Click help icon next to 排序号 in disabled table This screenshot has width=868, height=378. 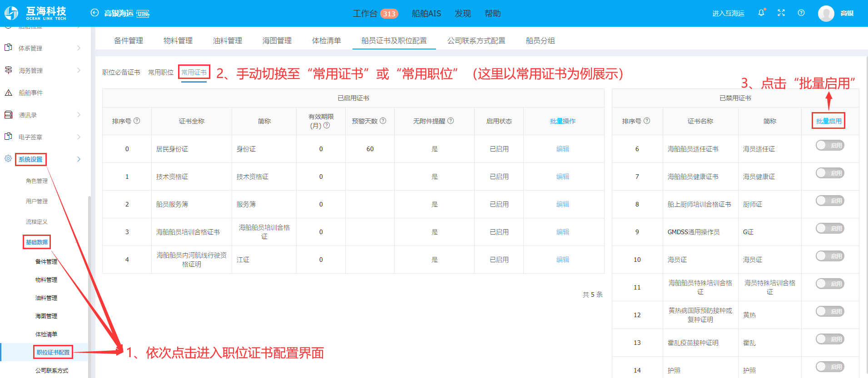(647, 121)
